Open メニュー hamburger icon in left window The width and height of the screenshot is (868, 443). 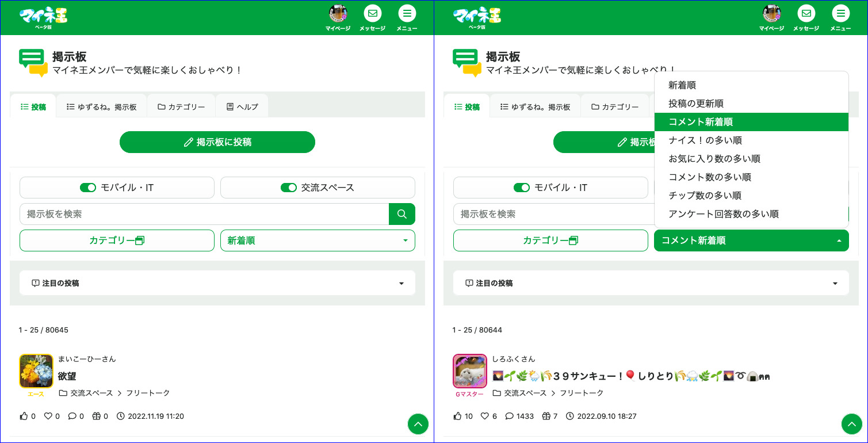407,14
